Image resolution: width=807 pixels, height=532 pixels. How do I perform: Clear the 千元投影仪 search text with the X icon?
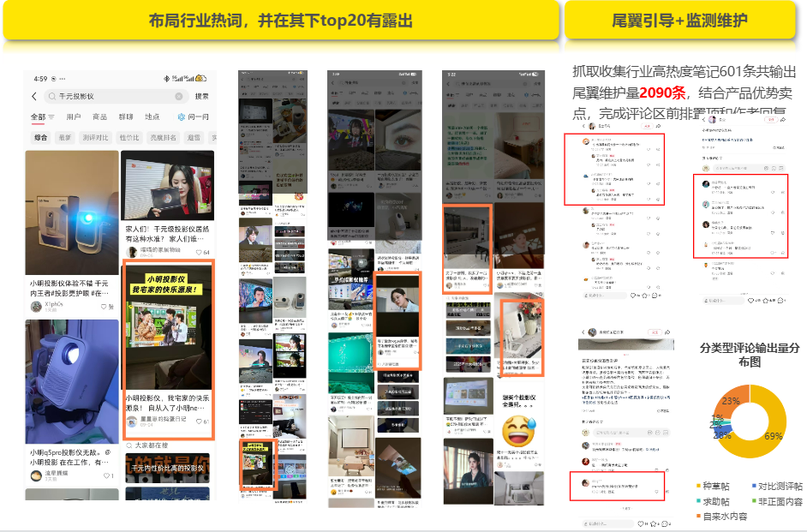coord(178,96)
